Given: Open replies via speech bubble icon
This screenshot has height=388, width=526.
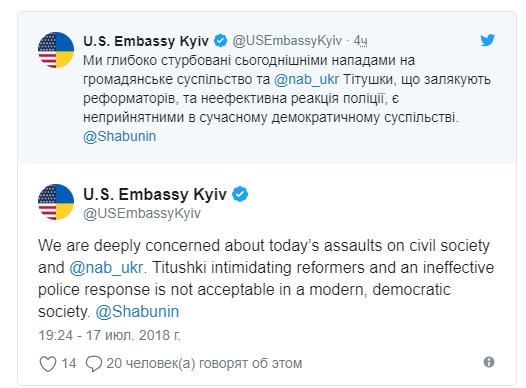Looking at the screenshot, I should click(94, 364).
